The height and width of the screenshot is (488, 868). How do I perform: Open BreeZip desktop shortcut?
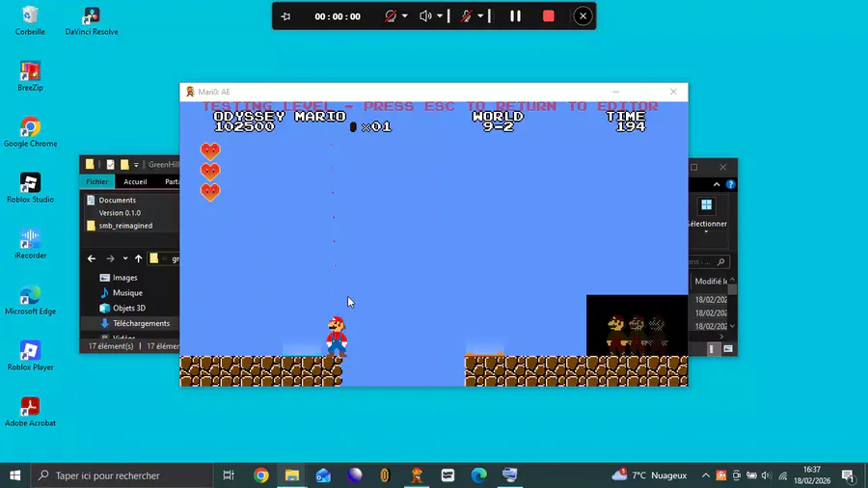[x=30, y=76]
